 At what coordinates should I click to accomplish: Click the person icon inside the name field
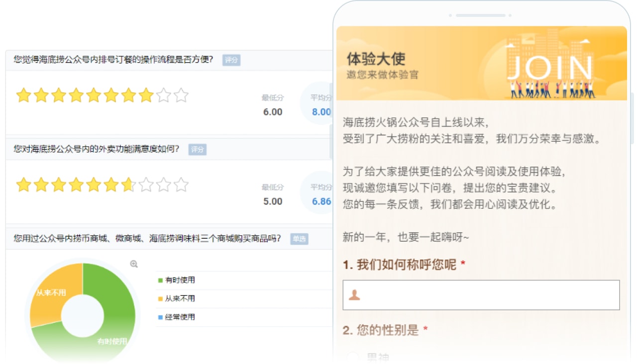click(x=354, y=295)
